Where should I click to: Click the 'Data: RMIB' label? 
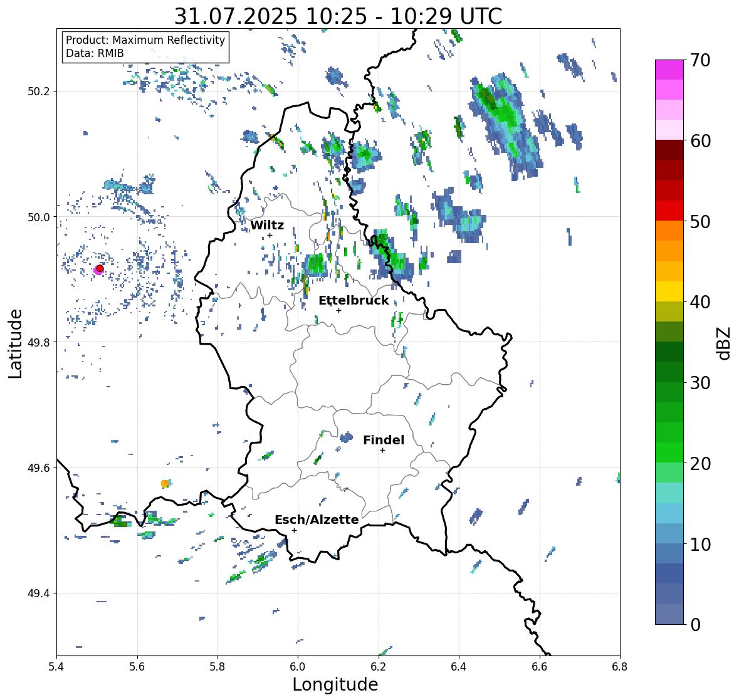[x=95, y=53]
